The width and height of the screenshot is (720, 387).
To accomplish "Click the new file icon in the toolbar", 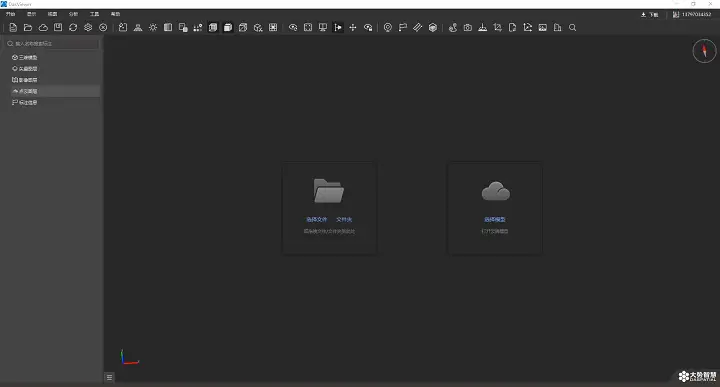I will pyautogui.click(x=13, y=28).
